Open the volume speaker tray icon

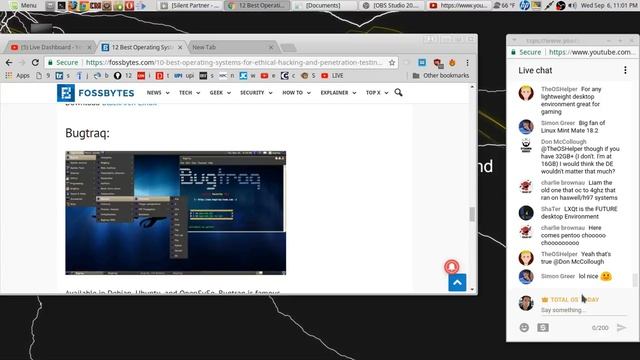coord(572,5)
